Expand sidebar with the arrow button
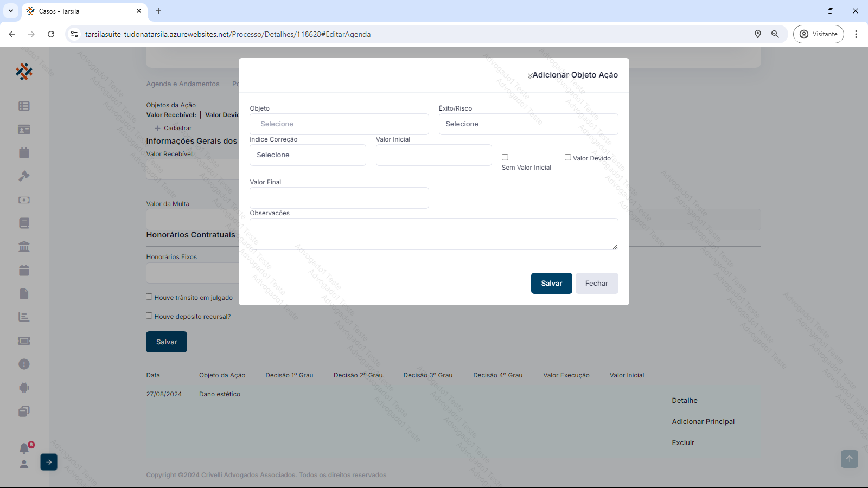This screenshot has height=488, width=868. 49,462
